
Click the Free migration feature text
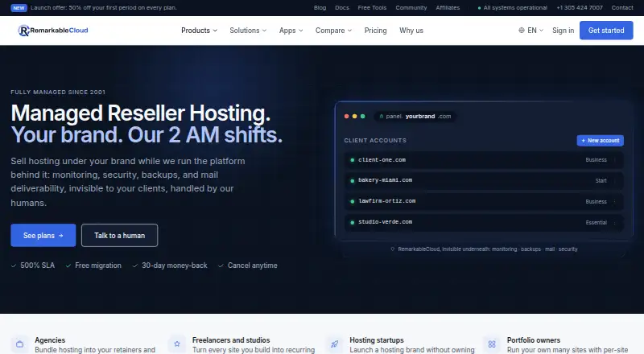(x=98, y=265)
